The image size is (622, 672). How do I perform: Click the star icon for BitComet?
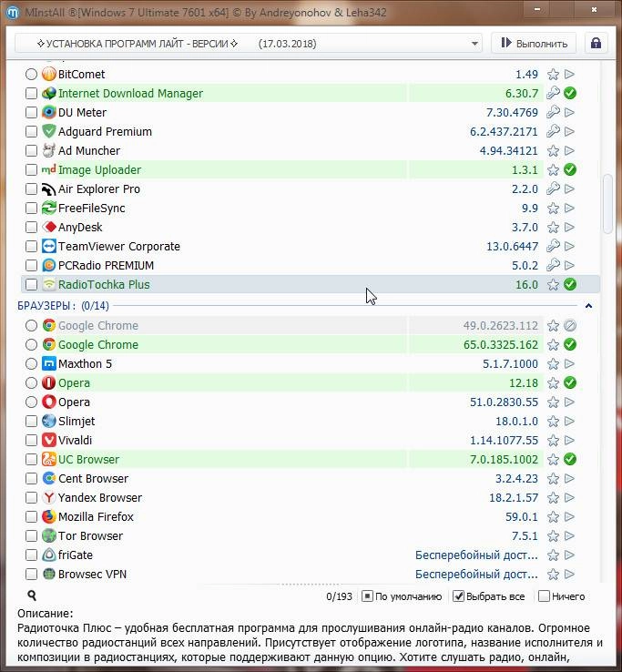click(553, 74)
